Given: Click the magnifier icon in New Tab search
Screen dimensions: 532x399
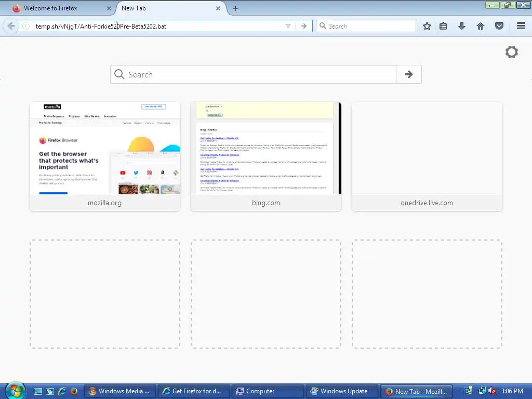Looking at the screenshot, I should 119,74.
